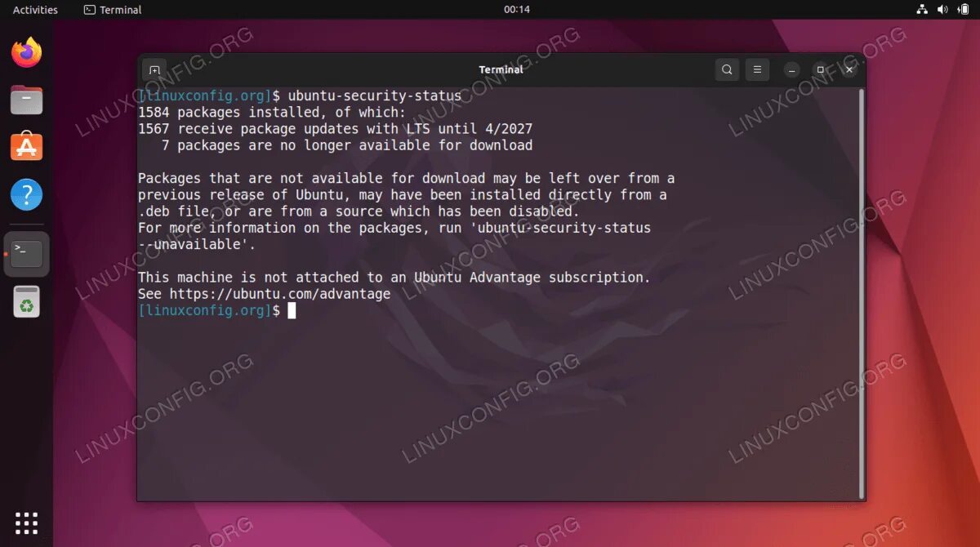
Task: Open the Terminal hamburger menu
Action: (x=757, y=69)
